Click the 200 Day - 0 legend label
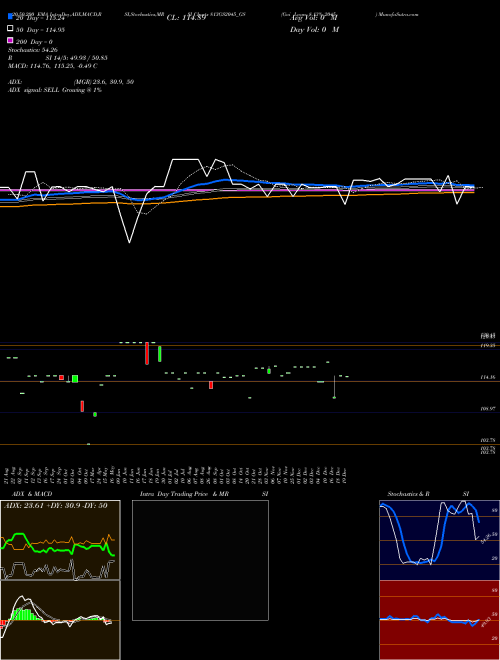 click(34, 42)
